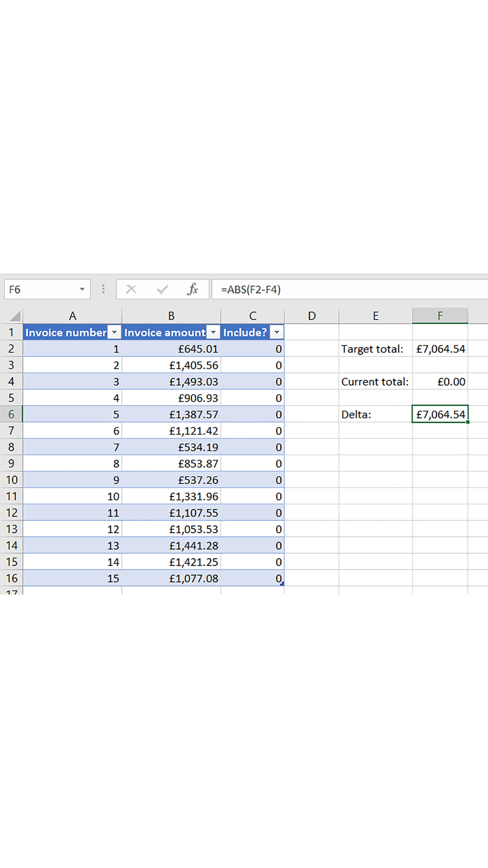The image size is (488, 868).
Task: Select column F header
Action: (x=440, y=316)
